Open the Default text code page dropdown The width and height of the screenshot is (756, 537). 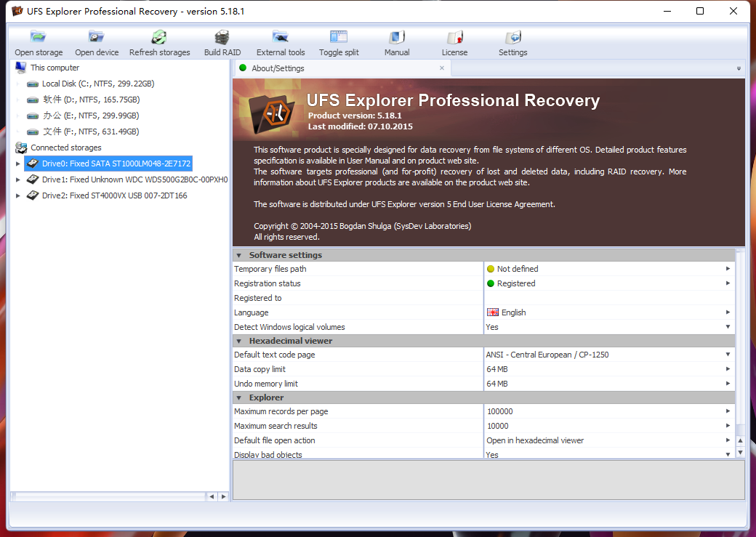[x=728, y=355]
